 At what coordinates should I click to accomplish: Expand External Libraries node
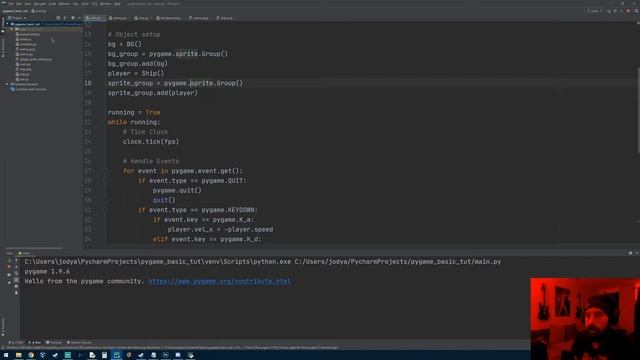point(7,84)
